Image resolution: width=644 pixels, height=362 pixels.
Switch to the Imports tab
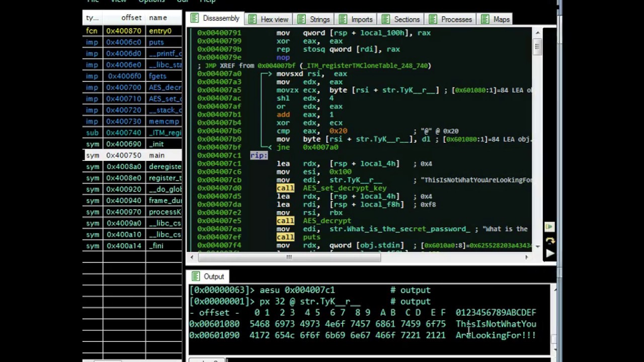(x=356, y=20)
